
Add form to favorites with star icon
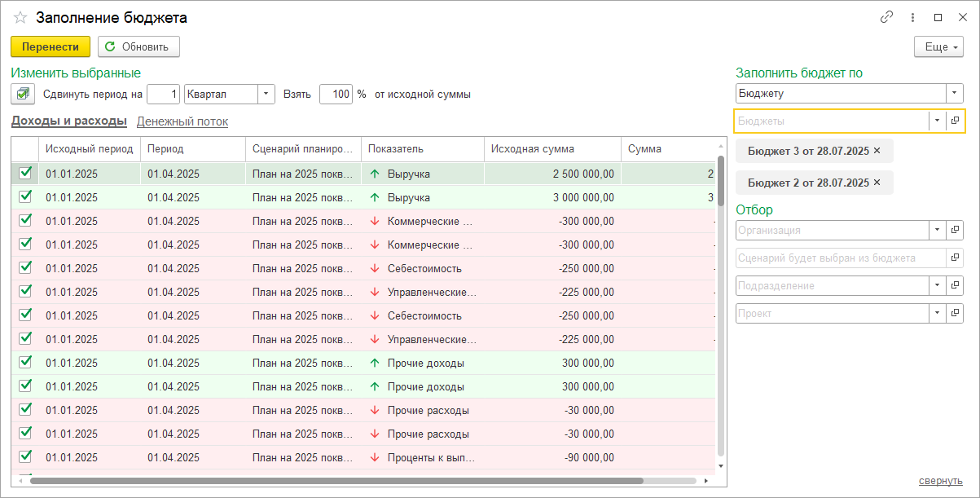(20, 17)
